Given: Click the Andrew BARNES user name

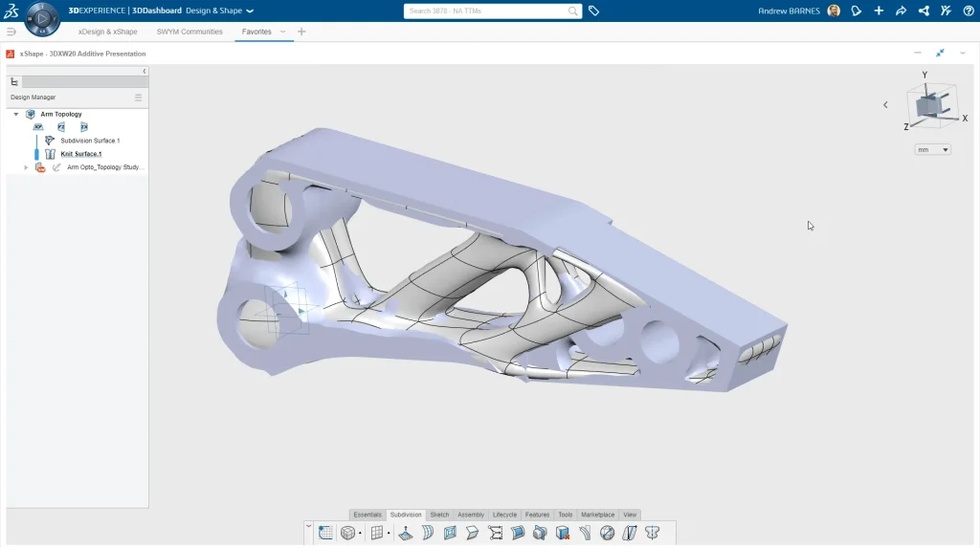Looking at the screenshot, I should [789, 11].
